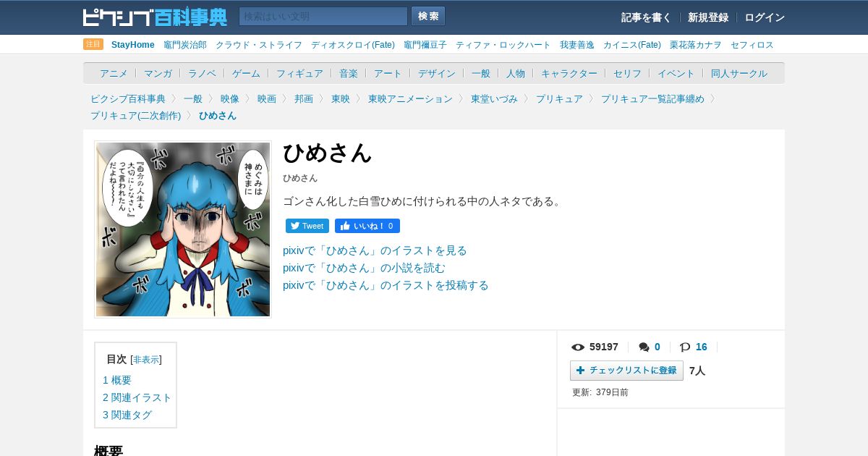Go to ピクシブ百科事典 breadcrumb root
This screenshot has height=456, width=868.
point(128,98)
